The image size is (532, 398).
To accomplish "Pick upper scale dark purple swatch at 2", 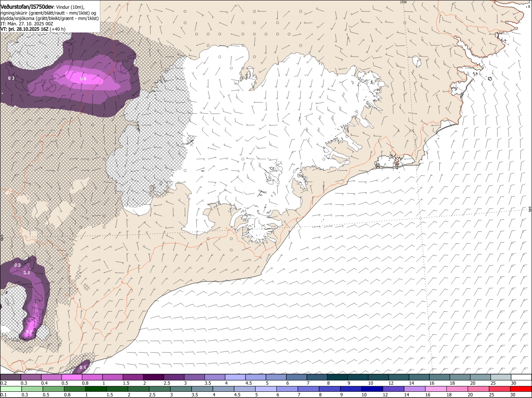I will [x=153, y=377].
